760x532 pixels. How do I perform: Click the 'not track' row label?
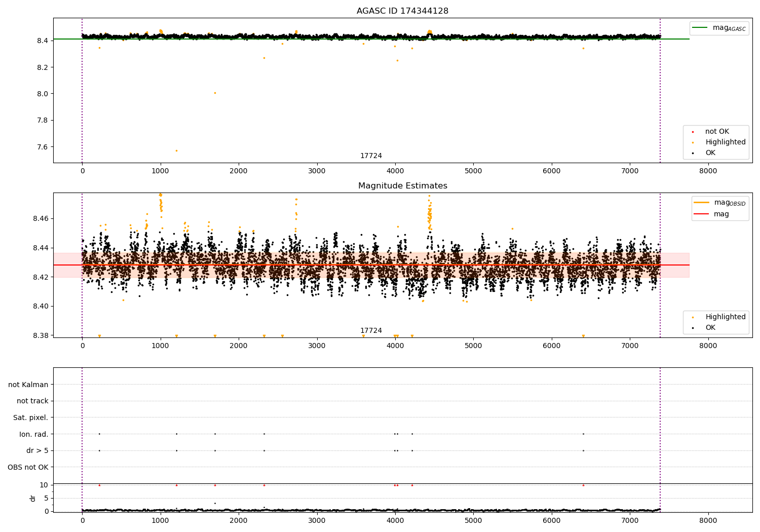[32, 401]
